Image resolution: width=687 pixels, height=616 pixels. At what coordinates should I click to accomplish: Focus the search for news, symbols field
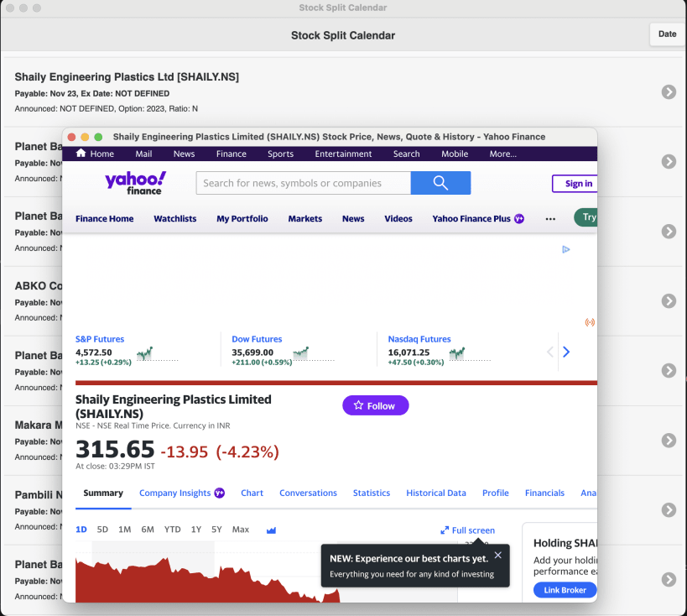pos(303,183)
